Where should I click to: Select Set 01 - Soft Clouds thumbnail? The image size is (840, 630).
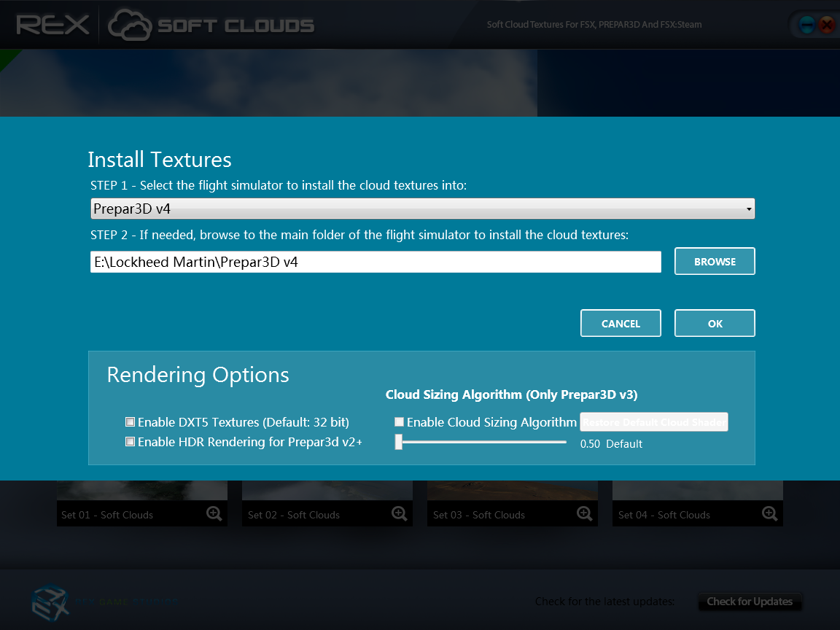coord(142,503)
